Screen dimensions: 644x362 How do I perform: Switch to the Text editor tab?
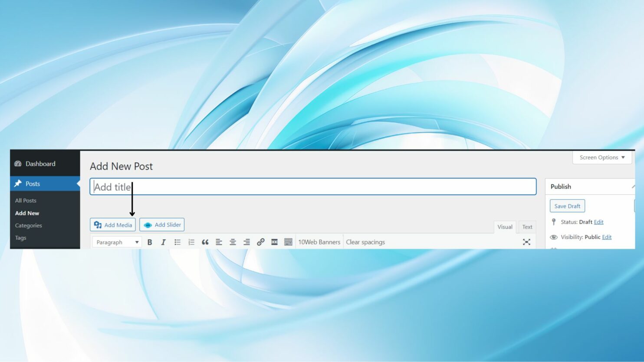(527, 227)
